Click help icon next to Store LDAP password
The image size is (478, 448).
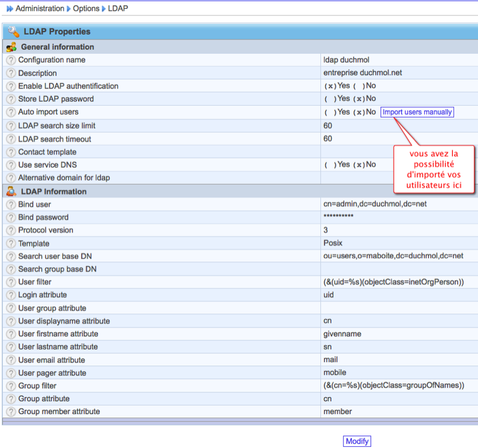(11, 99)
